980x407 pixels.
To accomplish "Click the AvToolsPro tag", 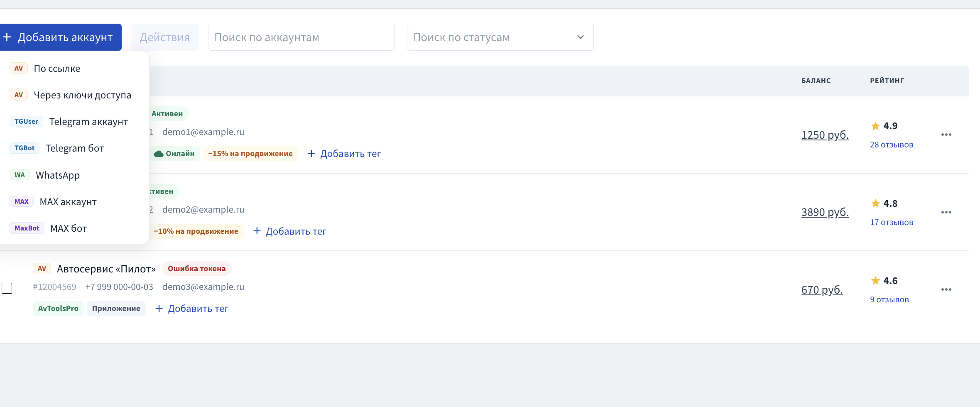I will [58, 309].
